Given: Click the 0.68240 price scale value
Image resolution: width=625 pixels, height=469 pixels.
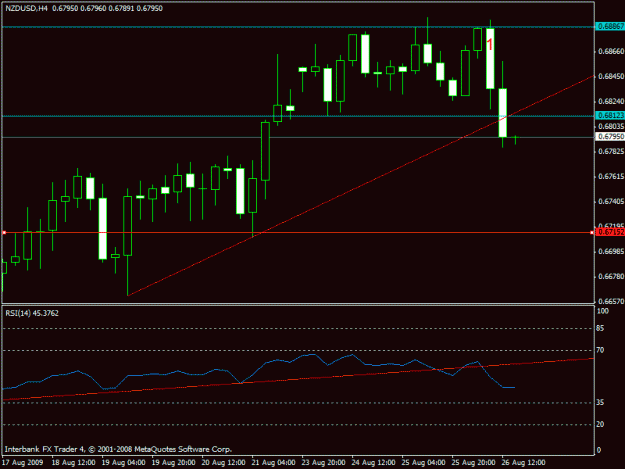Looking at the screenshot, I should pos(611,102).
